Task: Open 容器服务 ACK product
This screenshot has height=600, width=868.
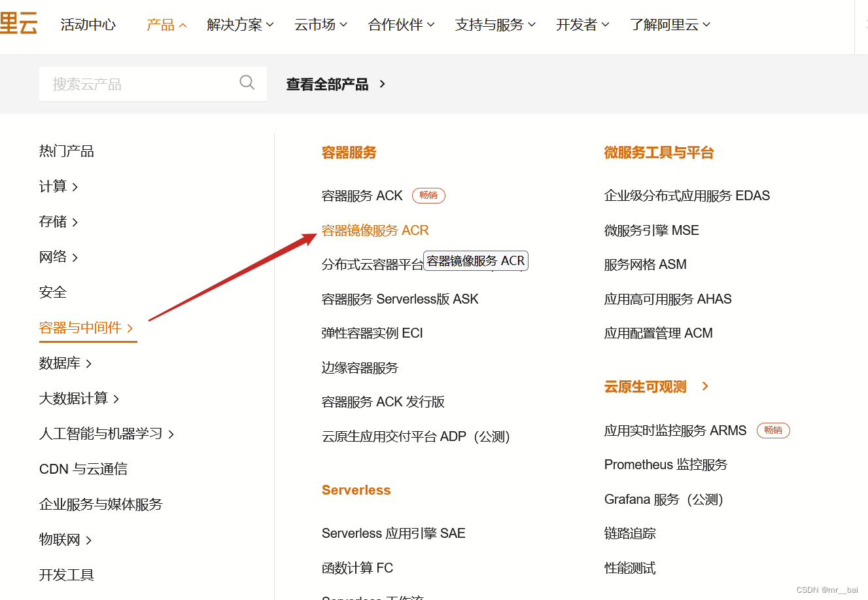Action: (x=362, y=196)
